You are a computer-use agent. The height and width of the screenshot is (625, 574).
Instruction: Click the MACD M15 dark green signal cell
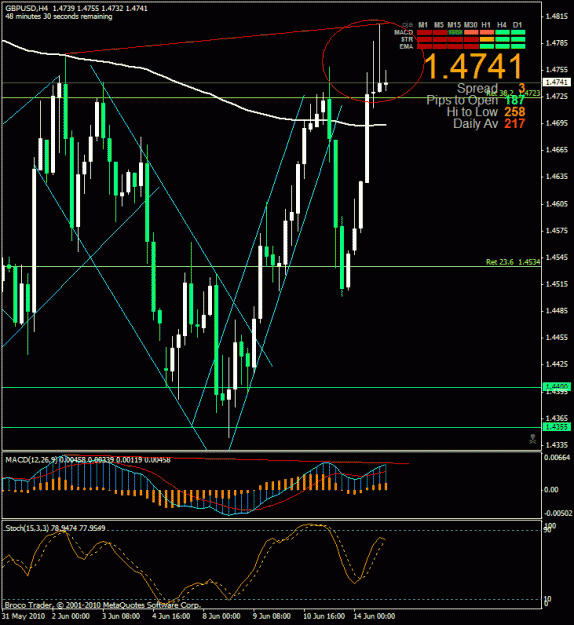click(455, 32)
